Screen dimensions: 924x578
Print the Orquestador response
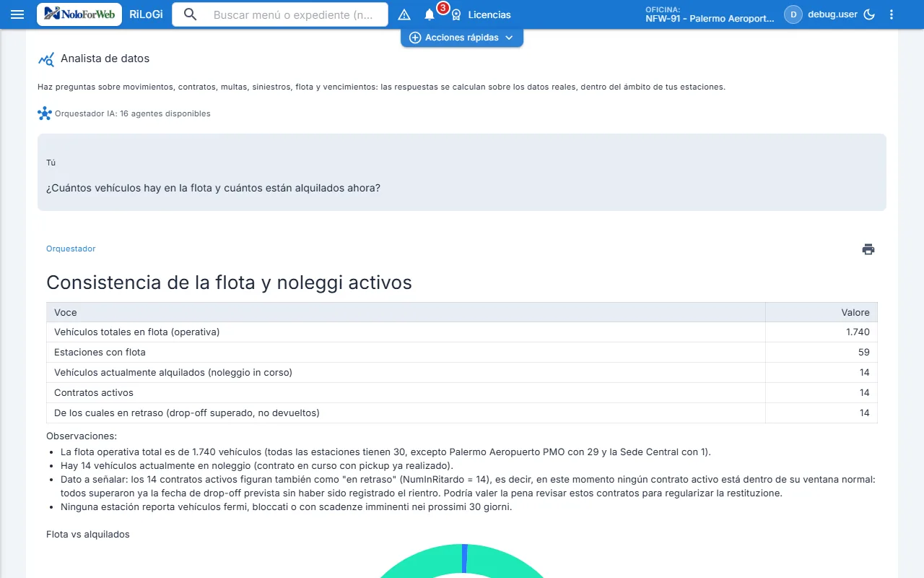[x=868, y=249]
